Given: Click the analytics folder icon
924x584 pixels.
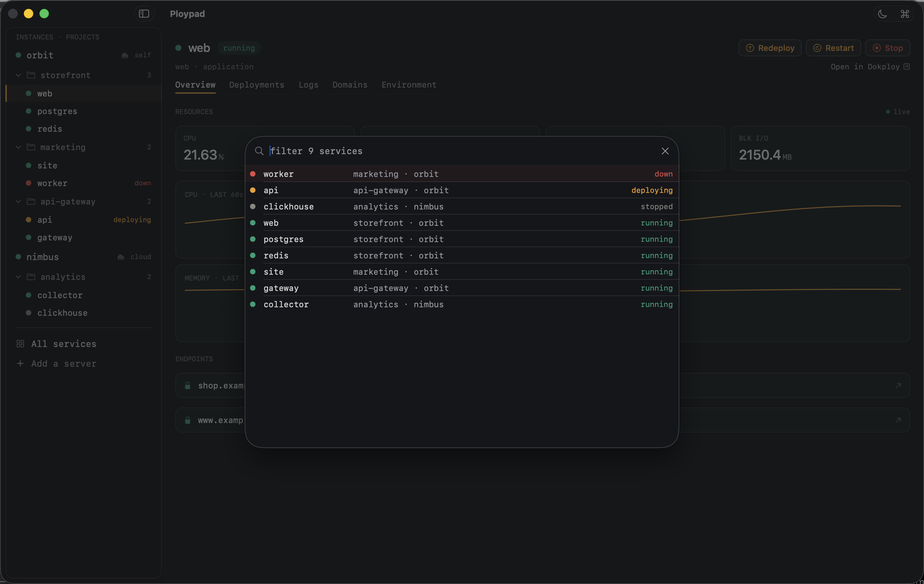Looking at the screenshot, I should pyautogui.click(x=31, y=277).
